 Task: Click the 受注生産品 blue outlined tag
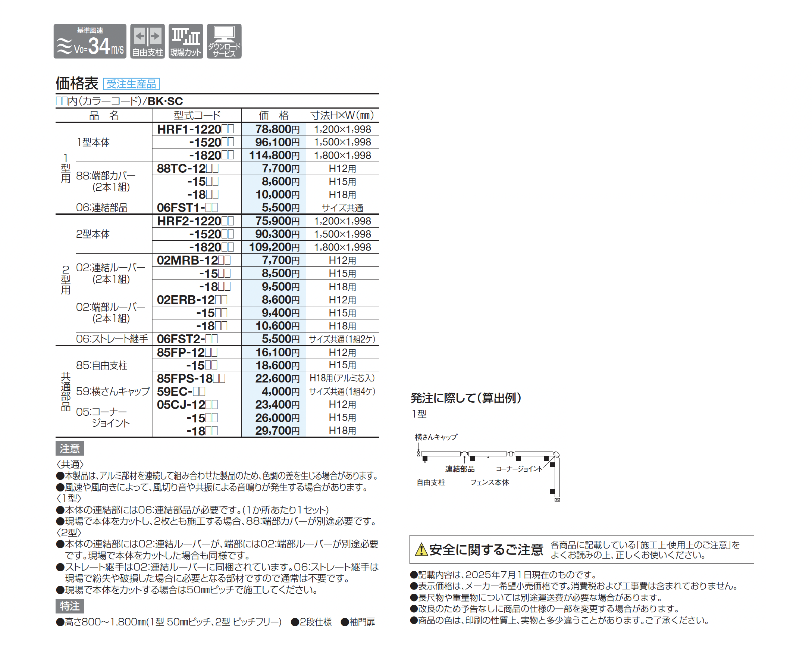tap(131, 84)
